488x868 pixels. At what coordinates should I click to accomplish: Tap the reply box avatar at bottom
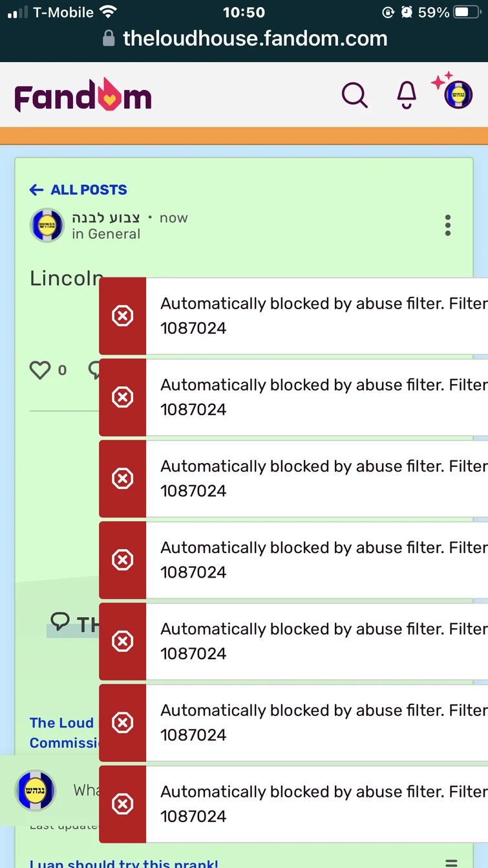(x=36, y=790)
